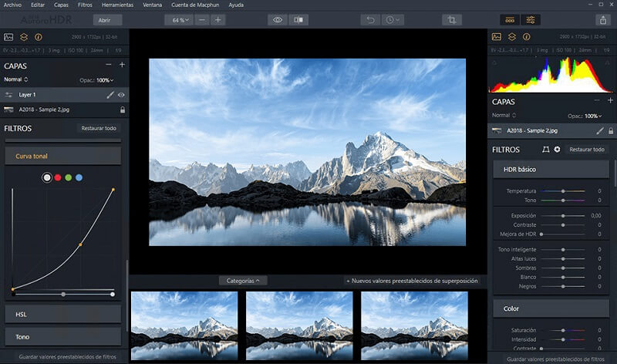Open the Herramientas menu

coord(117,5)
